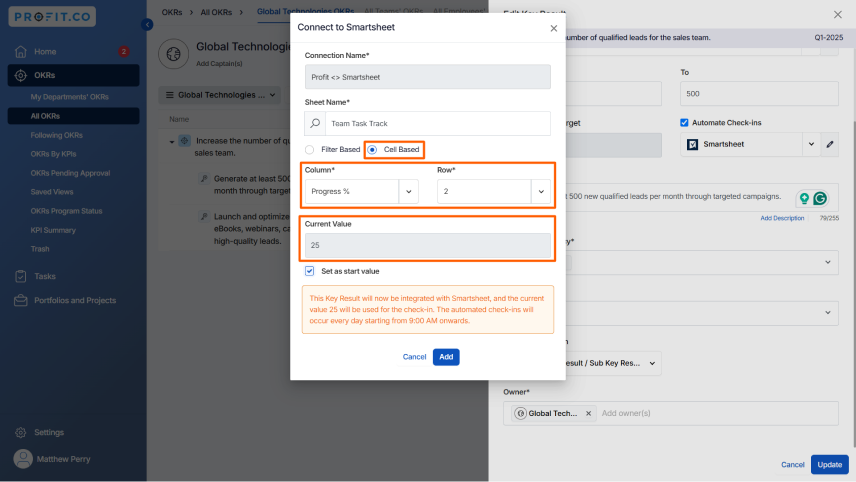The image size is (856, 482).
Task: Click key result icon for Launch and optimize
Action: tap(204, 216)
